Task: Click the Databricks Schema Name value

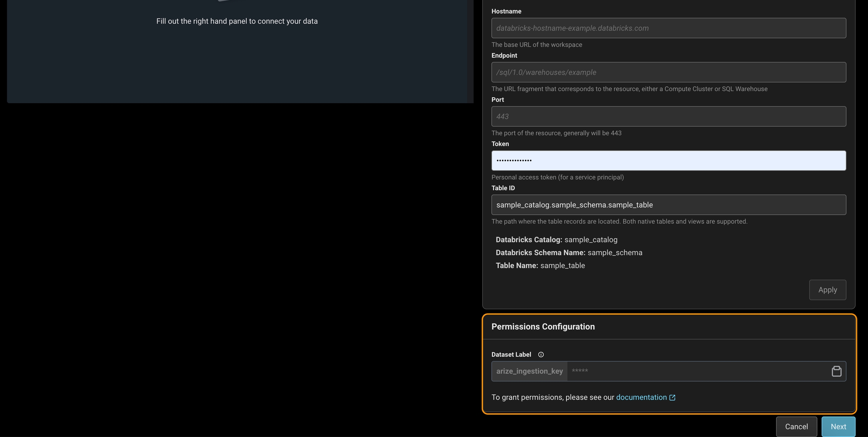Action: pyautogui.click(x=614, y=252)
